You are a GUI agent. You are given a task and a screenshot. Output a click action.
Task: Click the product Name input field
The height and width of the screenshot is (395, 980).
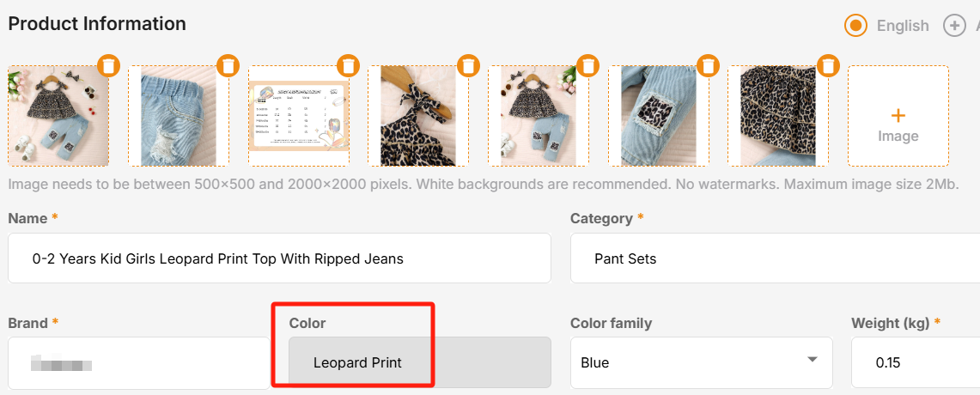[279, 258]
